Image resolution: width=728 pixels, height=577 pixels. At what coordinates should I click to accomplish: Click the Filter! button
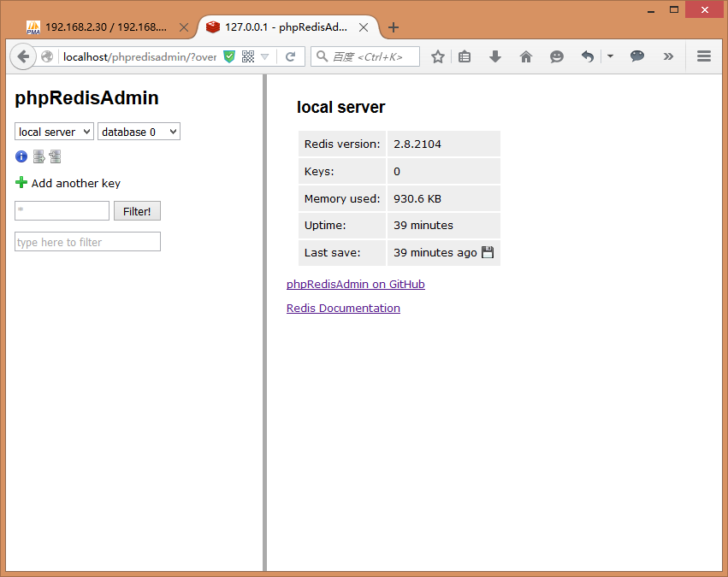[137, 211]
